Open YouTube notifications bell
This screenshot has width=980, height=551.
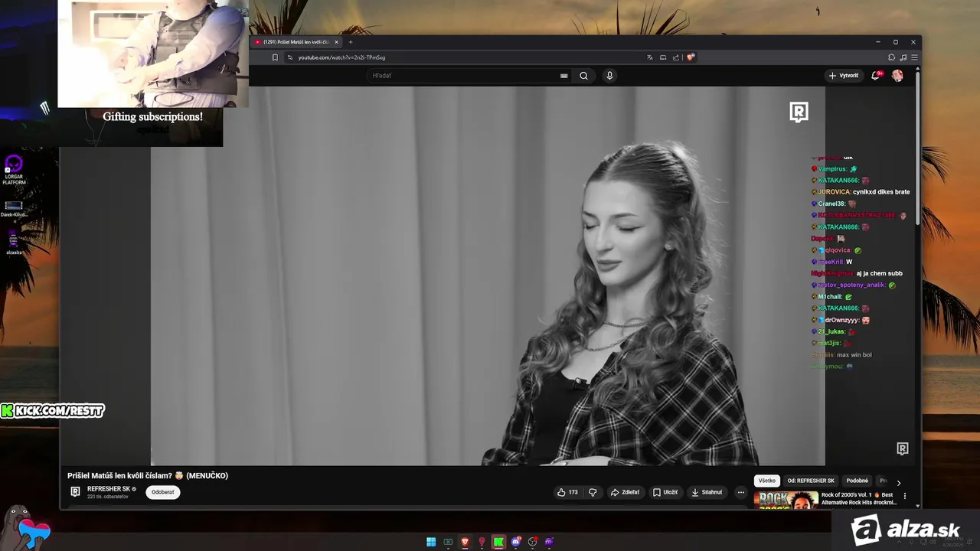click(x=876, y=76)
